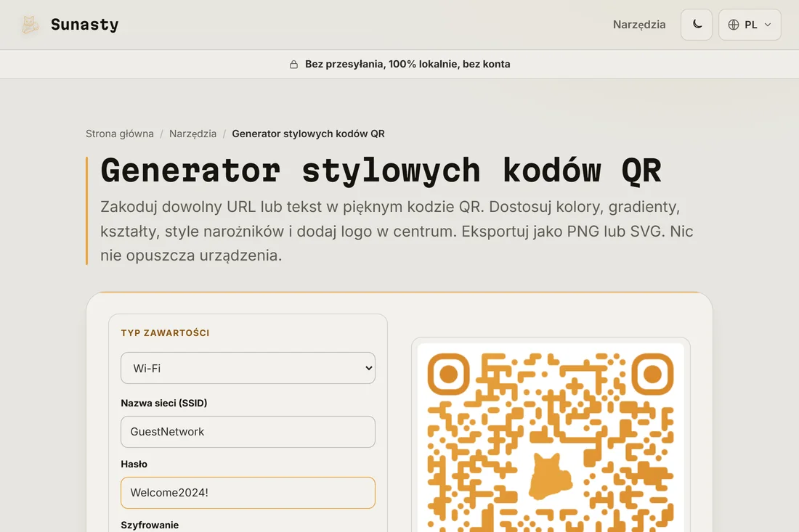Open the PL language dropdown
This screenshot has width=799, height=532.
click(750, 25)
